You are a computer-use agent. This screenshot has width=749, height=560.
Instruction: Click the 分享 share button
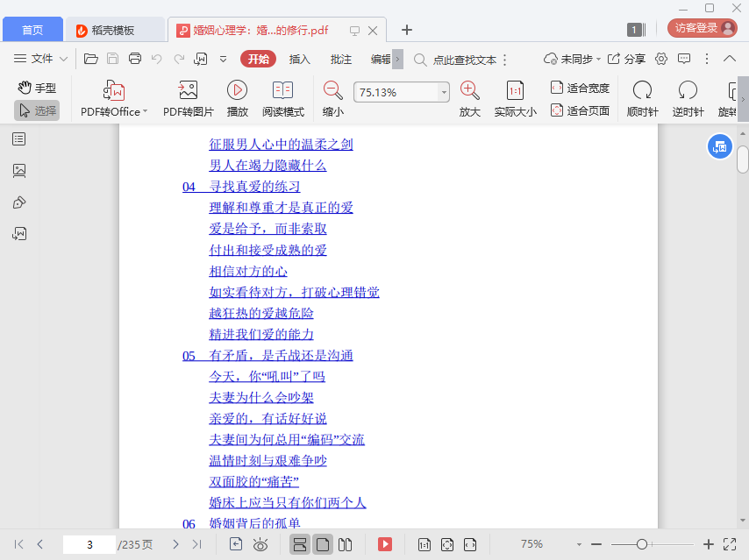[x=626, y=60]
